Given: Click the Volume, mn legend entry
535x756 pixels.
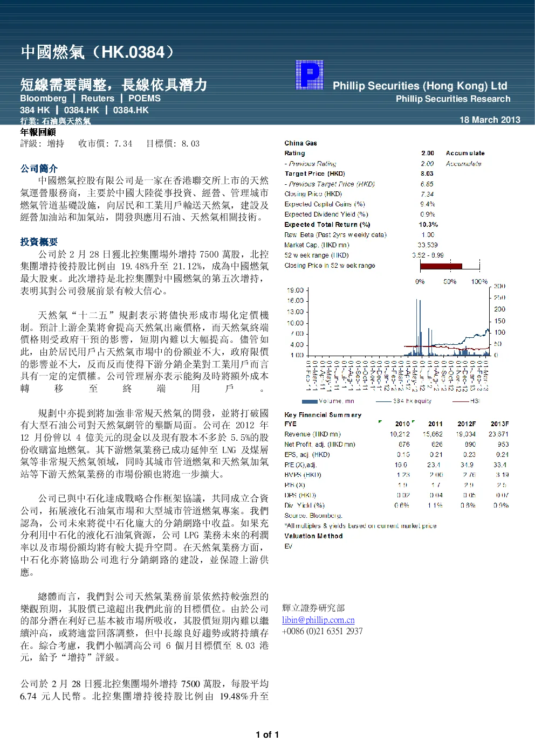Looking at the screenshot, I should coord(328,401).
